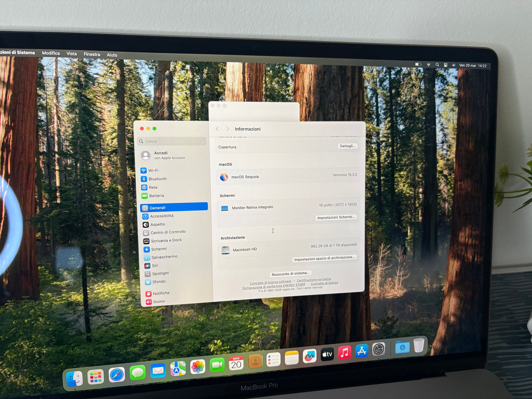Click the Accessibilità sidebar icon

pos(145,216)
